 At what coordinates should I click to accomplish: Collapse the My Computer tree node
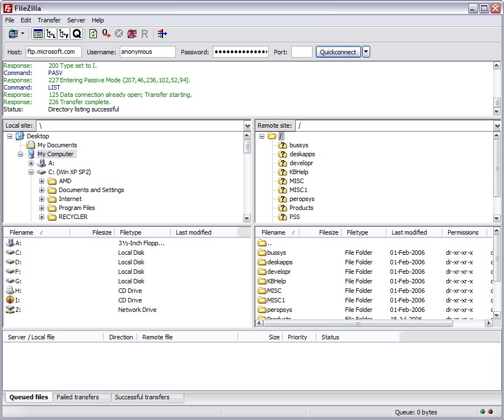[21, 154]
